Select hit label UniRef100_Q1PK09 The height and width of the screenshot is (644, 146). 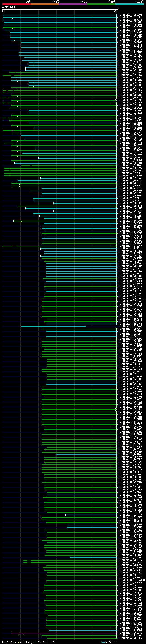131,286
